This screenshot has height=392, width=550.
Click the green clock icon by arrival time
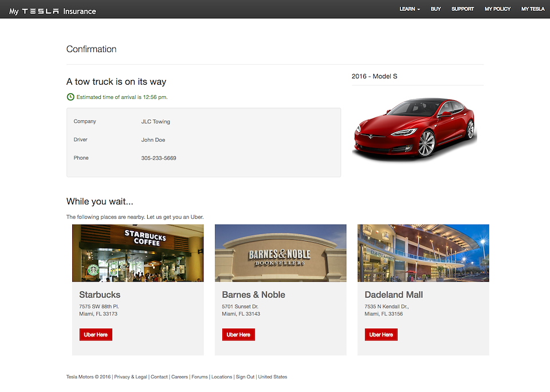70,97
